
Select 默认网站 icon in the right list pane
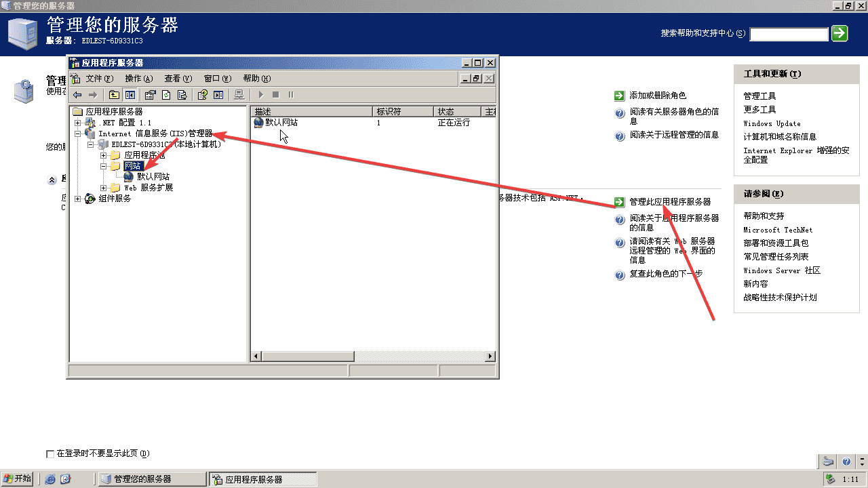pos(258,123)
